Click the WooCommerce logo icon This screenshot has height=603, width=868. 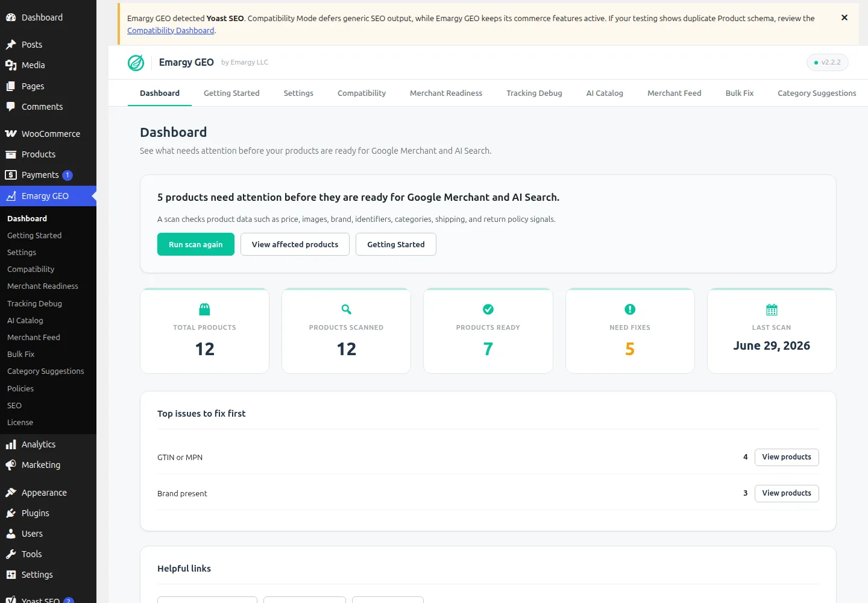11,134
